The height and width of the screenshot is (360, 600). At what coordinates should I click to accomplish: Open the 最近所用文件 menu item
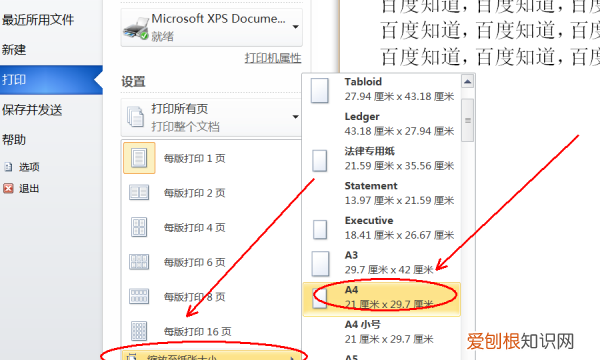tap(38, 20)
